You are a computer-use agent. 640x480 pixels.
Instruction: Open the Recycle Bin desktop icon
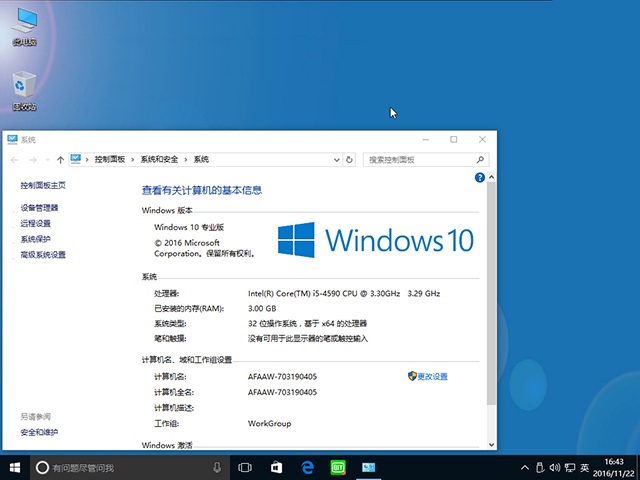click(24, 88)
